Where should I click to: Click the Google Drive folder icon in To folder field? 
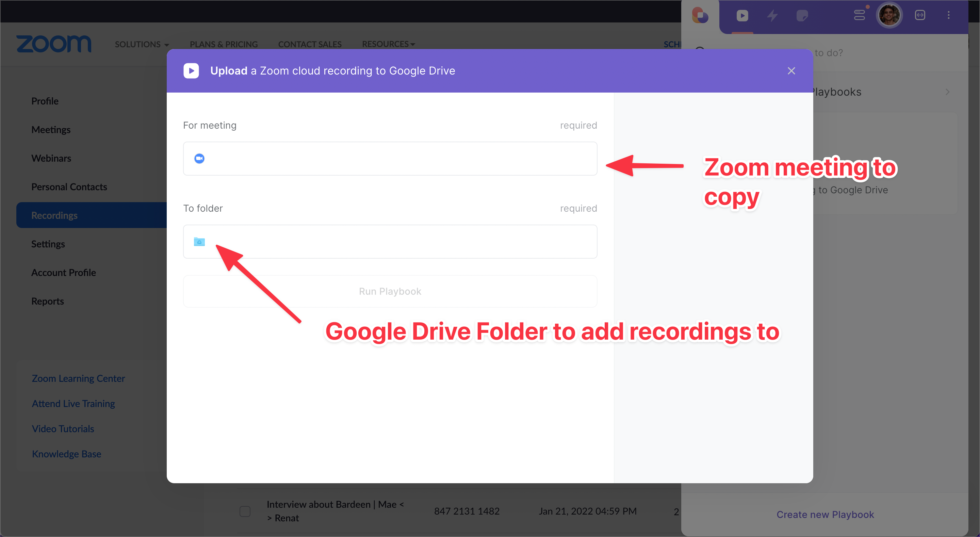(199, 242)
